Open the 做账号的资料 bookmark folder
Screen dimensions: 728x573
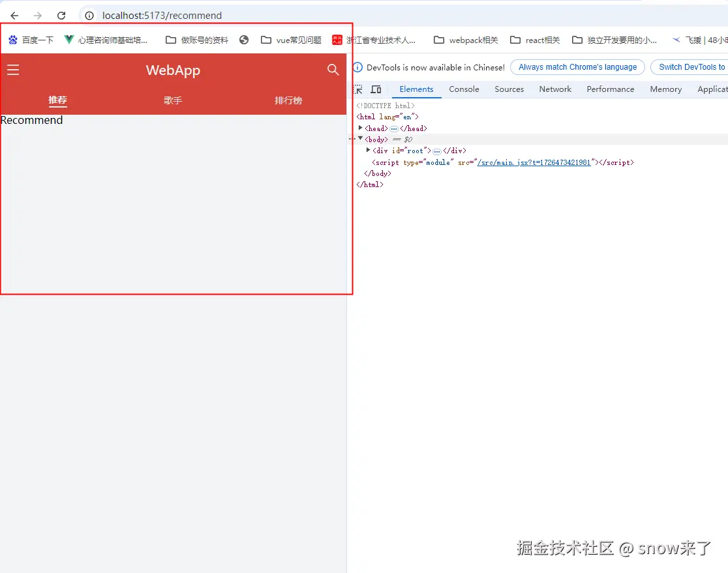(197, 40)
